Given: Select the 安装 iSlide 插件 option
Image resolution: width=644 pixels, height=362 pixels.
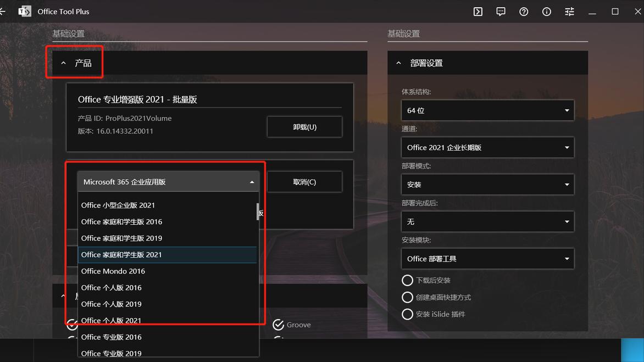Looking at the screenshot, I should point(407,315).
